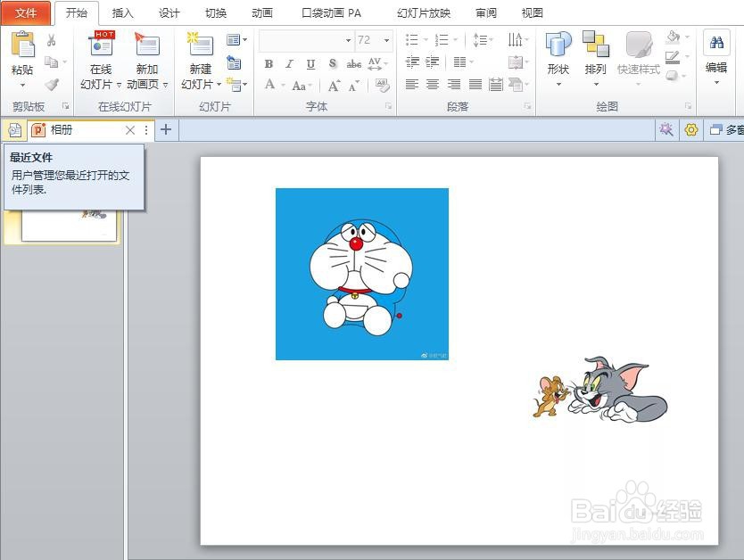Open the Pocket Animation PA tab

coord(331,12)
